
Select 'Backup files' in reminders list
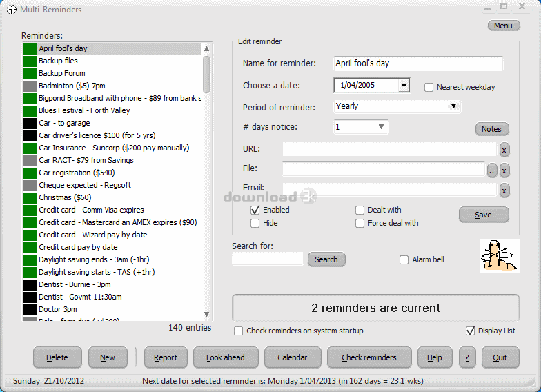point(112,61)
